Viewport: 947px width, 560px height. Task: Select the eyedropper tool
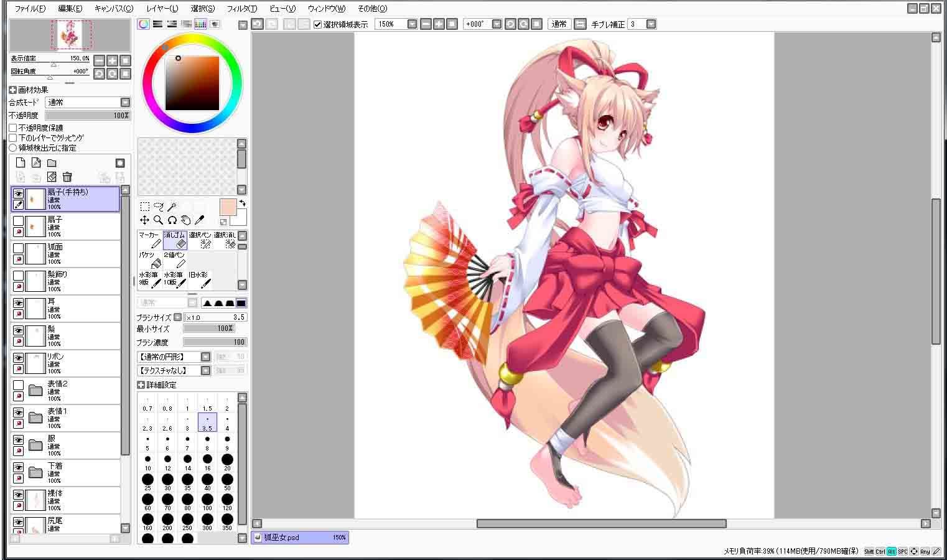[199, 220]
